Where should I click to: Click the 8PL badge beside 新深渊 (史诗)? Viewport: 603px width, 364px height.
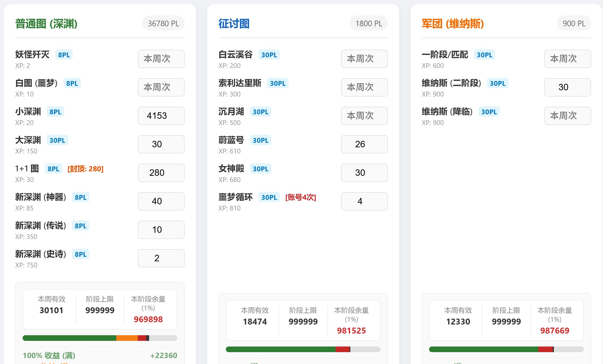point(81,254)
